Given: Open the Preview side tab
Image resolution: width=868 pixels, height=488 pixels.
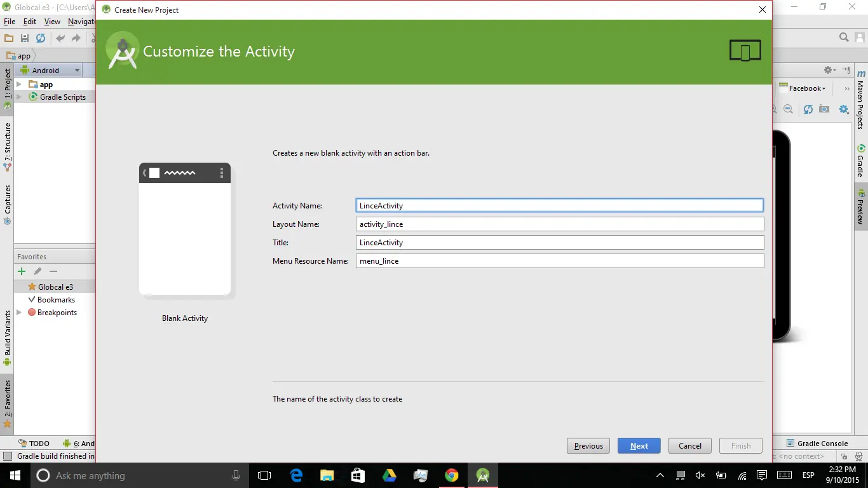Looking at the screenshot, I should click(861, 207).
